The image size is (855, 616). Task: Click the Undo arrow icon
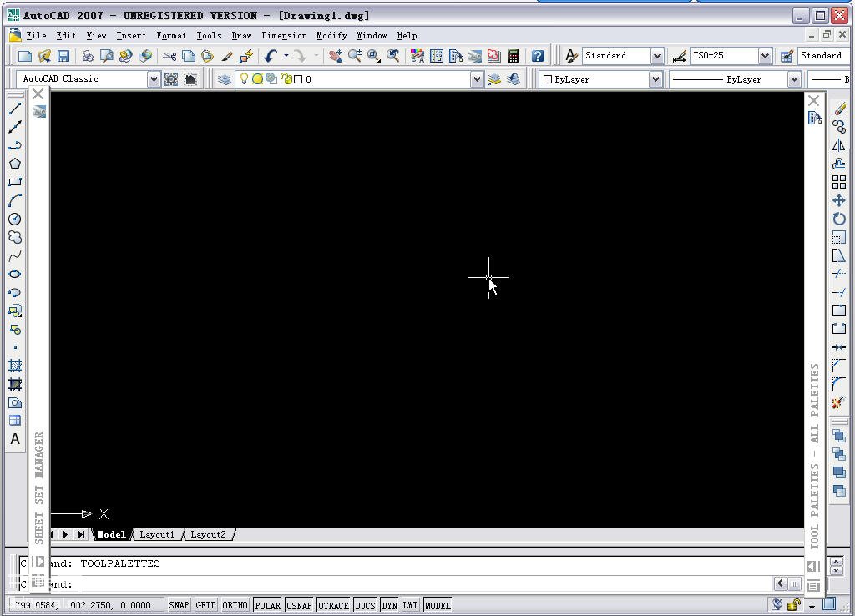tap(271, 56)
